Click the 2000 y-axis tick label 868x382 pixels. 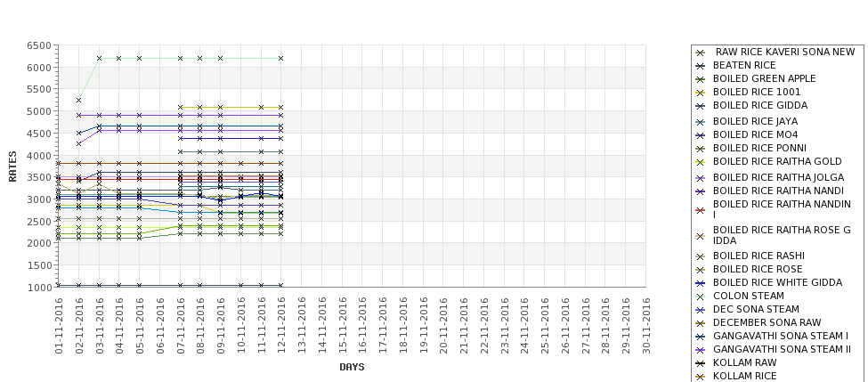click(x=39, y=244)
